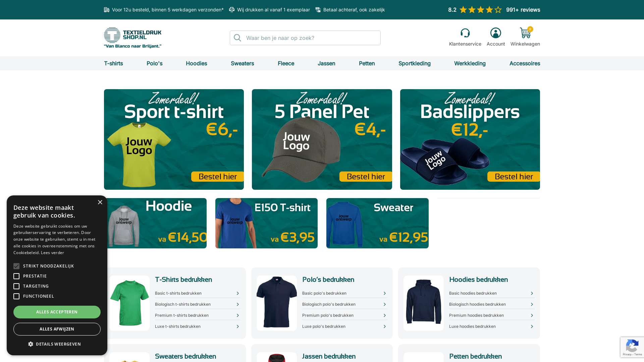Click the Alles afwijzen button
The width and height of the screenshot is (644, 362).
pyautogui.click(x=57, y=329)
